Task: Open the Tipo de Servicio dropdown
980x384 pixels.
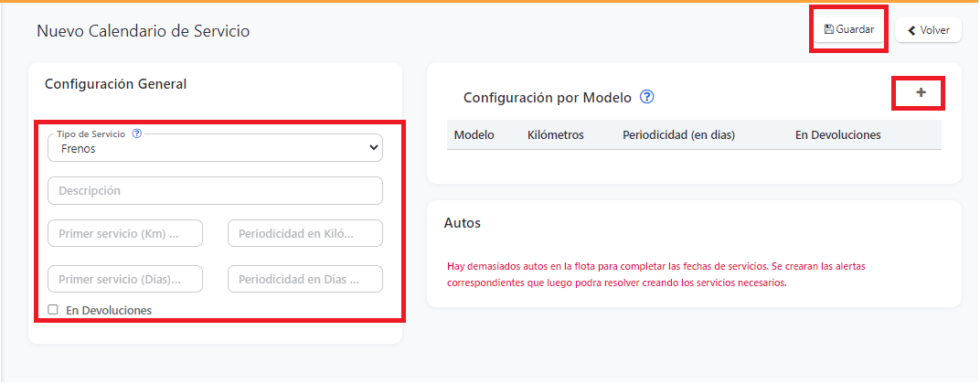Action: 215,148
